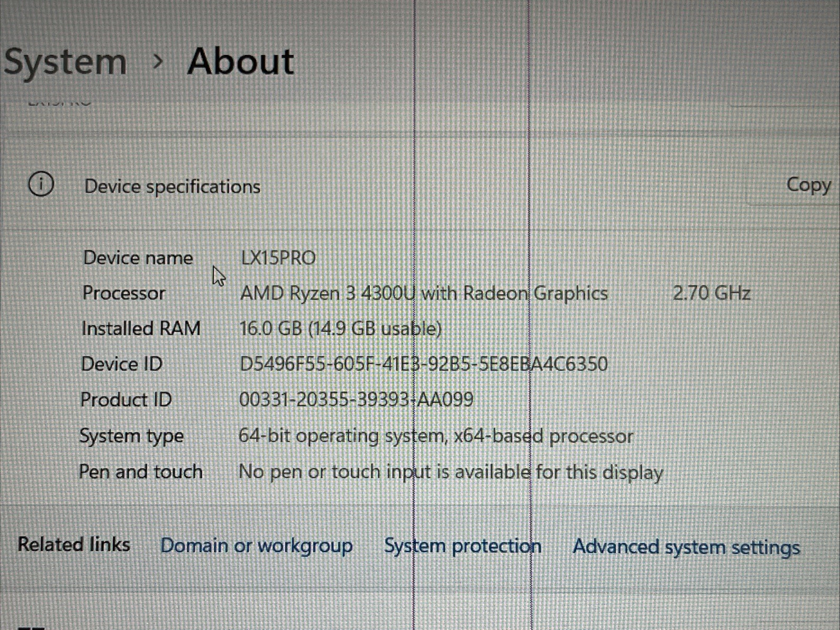This screenshot has width=840, height=630.
Task: Click the Processor label
Action: click(x=124, y=293)
